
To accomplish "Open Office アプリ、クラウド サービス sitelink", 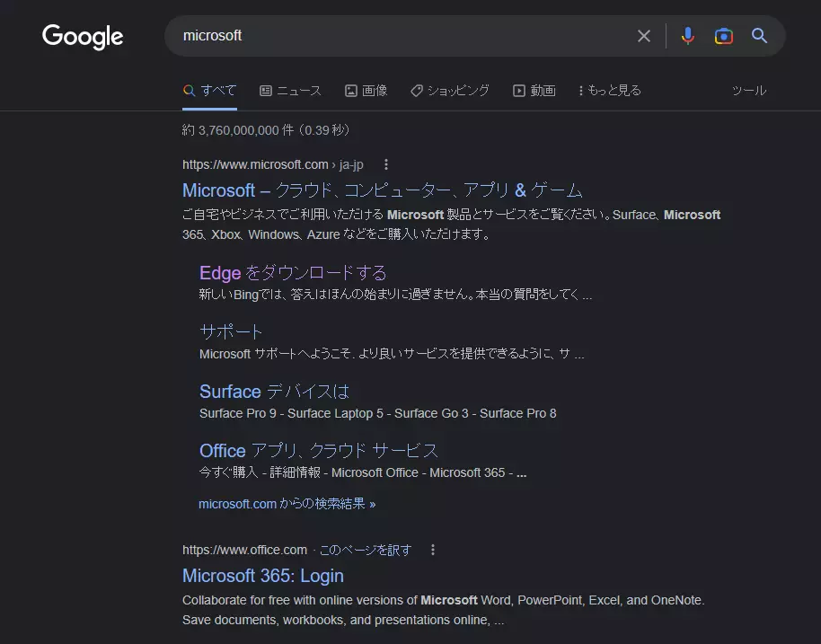I will pyautogui.click(x=319, y=450).
